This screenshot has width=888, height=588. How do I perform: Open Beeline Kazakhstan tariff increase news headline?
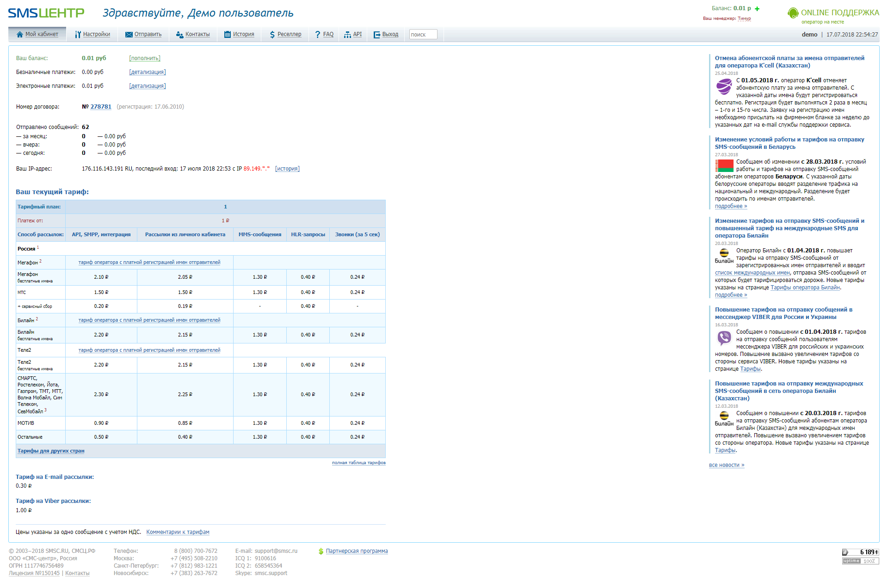coord(789,391)
